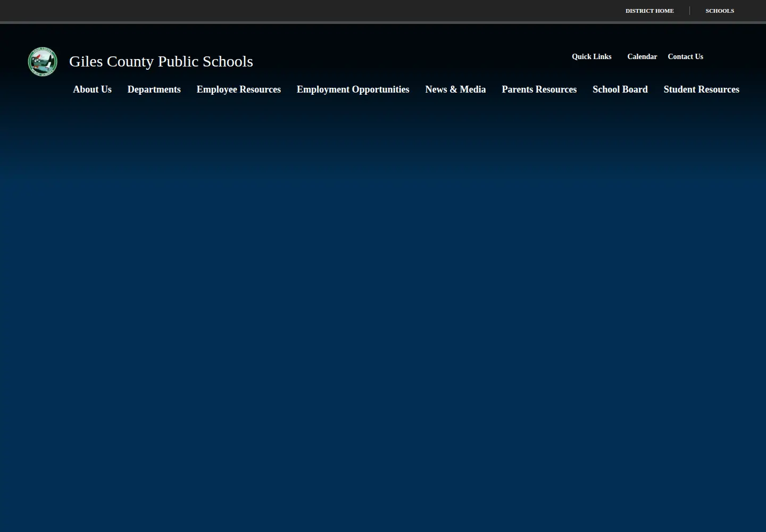The image size is (766, 532).
Task: Go to District Home
Action: [650, 11]
